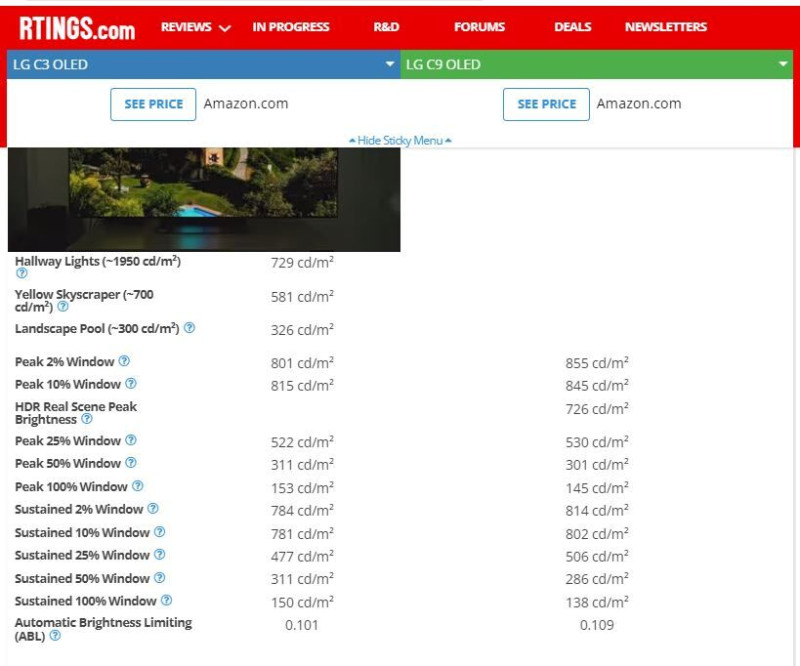Open help icon for Peak 10% Window
This screenshot has width=800, height=666.
tap(131, 384)
